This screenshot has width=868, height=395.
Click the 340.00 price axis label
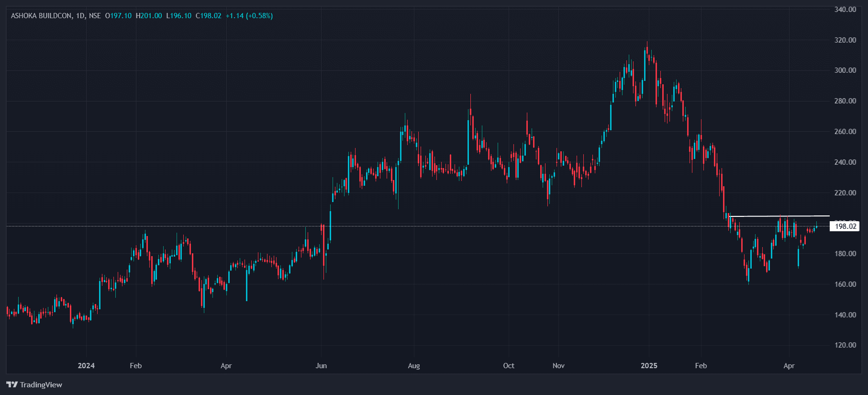(845, 10)
